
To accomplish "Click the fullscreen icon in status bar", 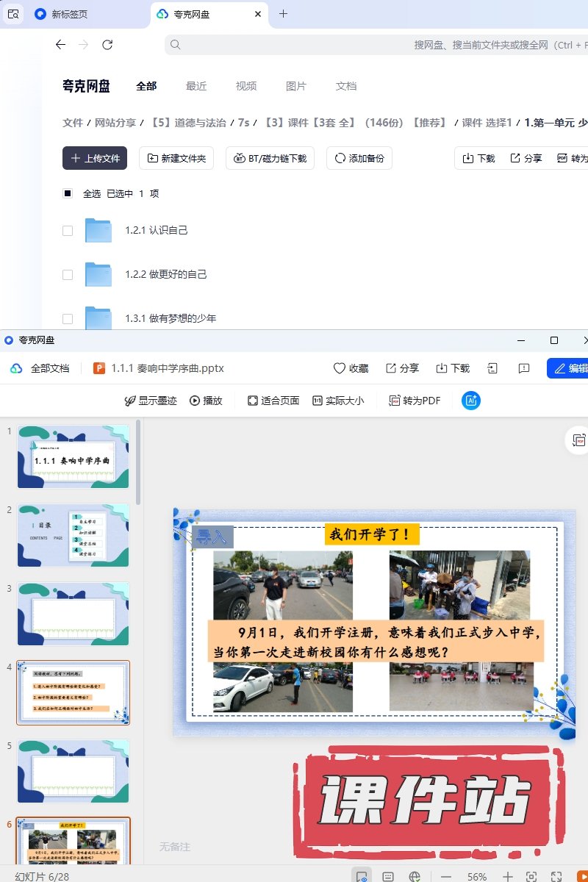I will tap(556, 877).
